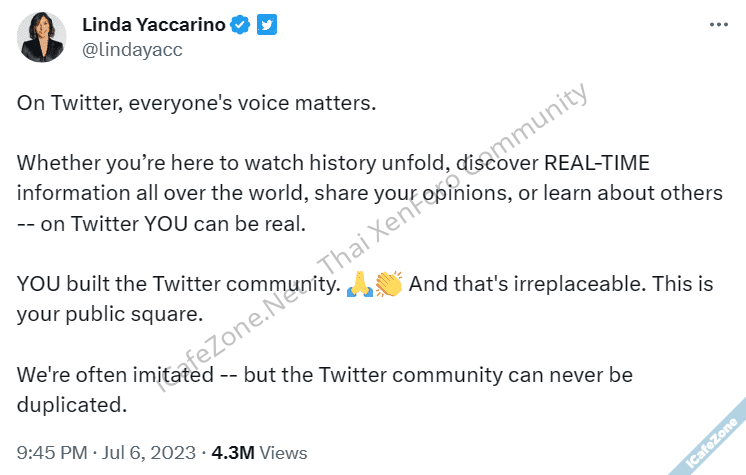Click the Twitter bird affiliation badge
The image size is (746, 475).
267,26
